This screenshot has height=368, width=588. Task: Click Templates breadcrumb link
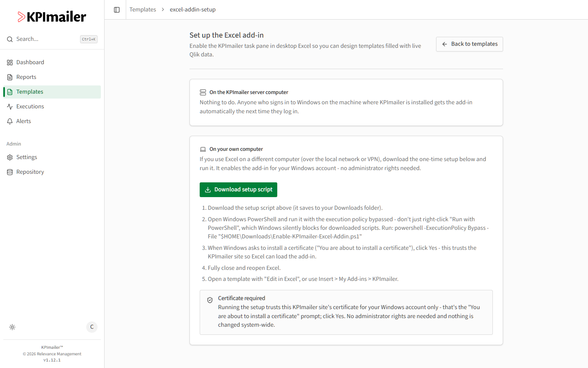(143, 9)
